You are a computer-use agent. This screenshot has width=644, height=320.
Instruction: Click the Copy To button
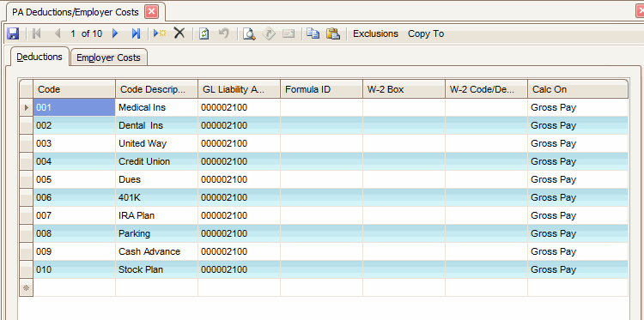(426, 33)
